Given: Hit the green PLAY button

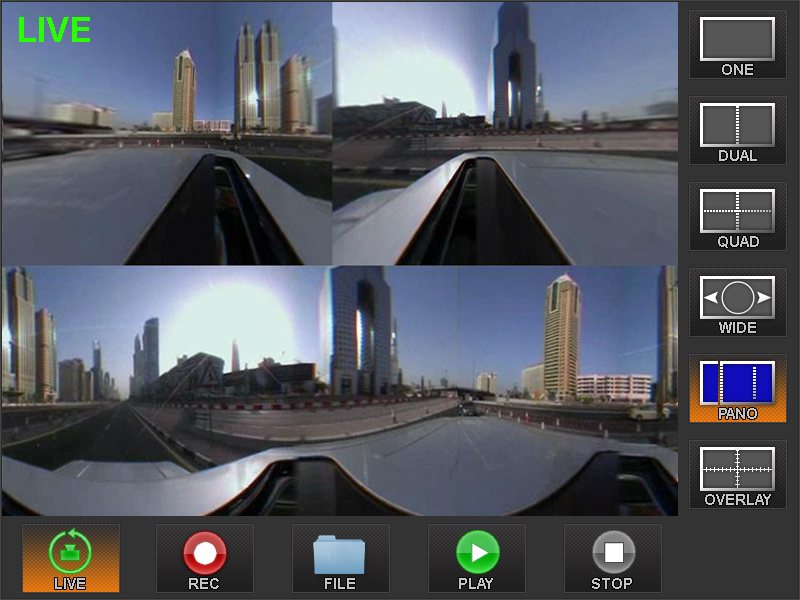Looking at the screenshot, I should point(477,559).
